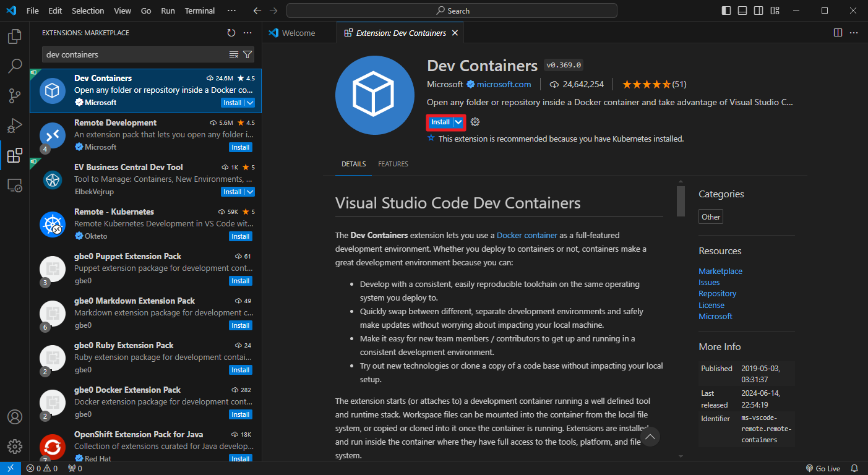Show forwarded ports indicator in status bar
The image size is (868, 475).
tap(75, 468)
